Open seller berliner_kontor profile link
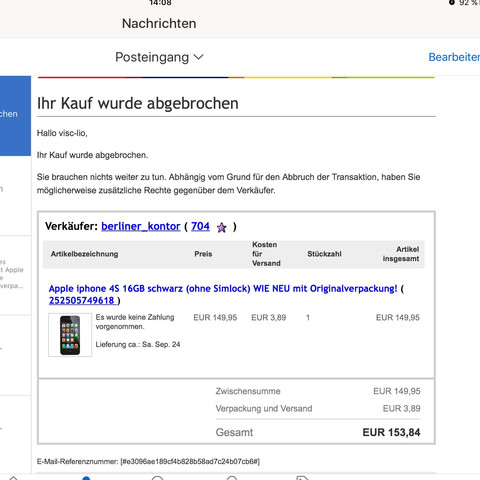The height and width of the screenshot is (480, 480). [x=141, y=226]
